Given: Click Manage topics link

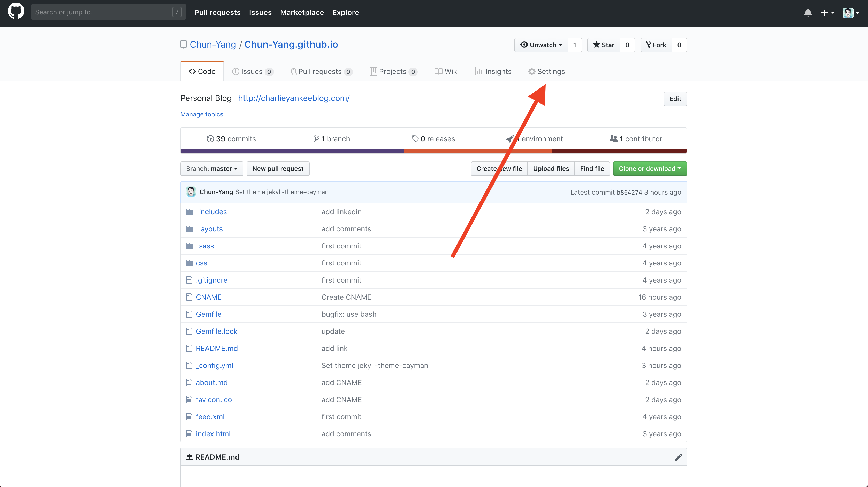Looking at the screenshot, I should coord(202,114).
